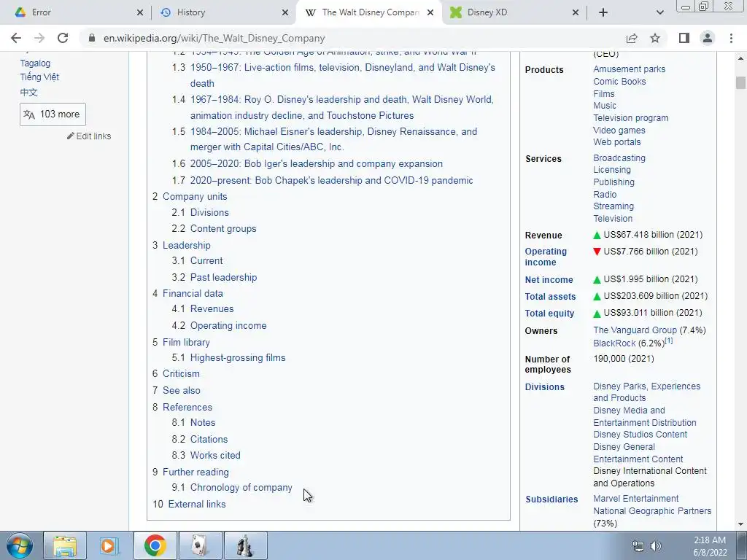
Task: Open the Net income infobox link
Action: (549, 280)
